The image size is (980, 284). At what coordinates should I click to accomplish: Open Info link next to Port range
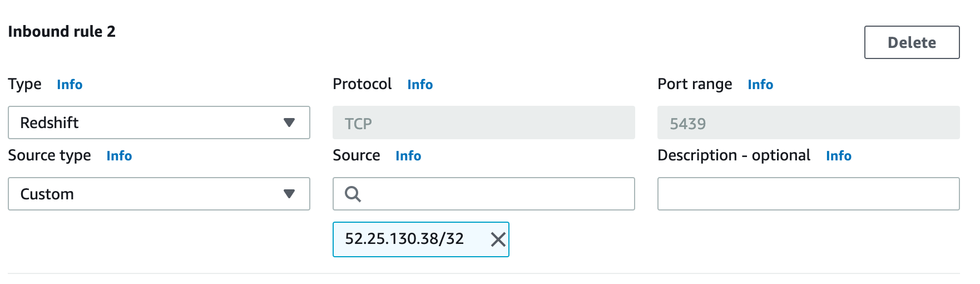click(760, 85)
